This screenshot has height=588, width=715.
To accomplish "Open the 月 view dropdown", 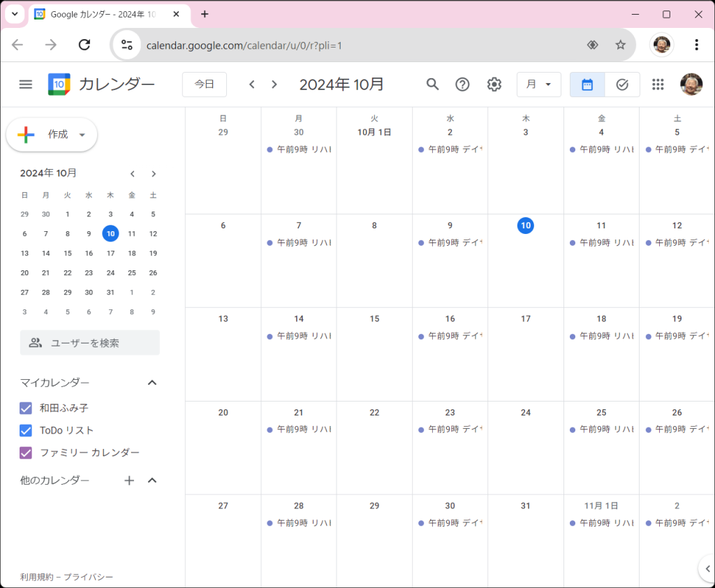I will pos(538,84).
